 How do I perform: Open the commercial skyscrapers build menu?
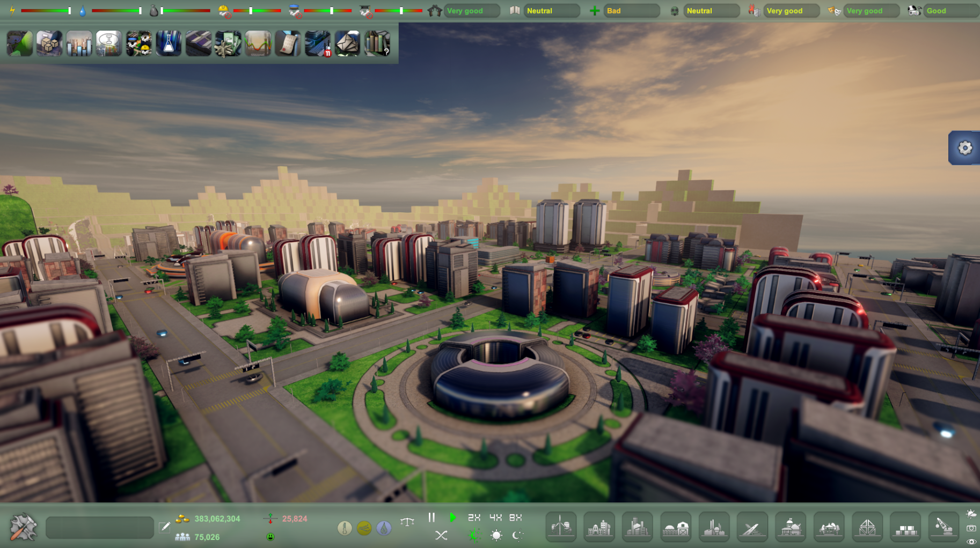click(x=638, y=527)
